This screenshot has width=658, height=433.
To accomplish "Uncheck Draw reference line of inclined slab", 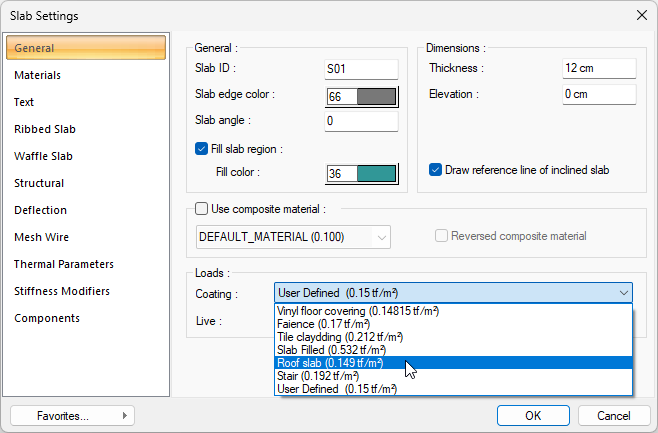I will click(x=436, y=170).
